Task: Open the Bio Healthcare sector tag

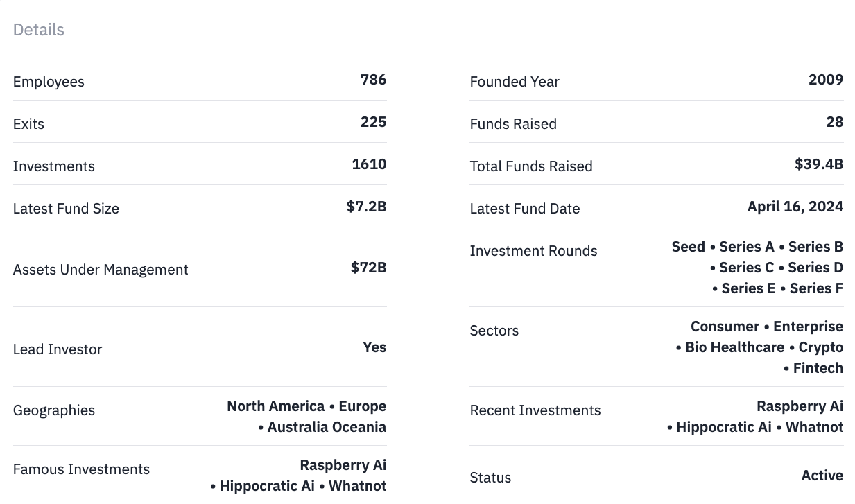Action: [735, 347]
